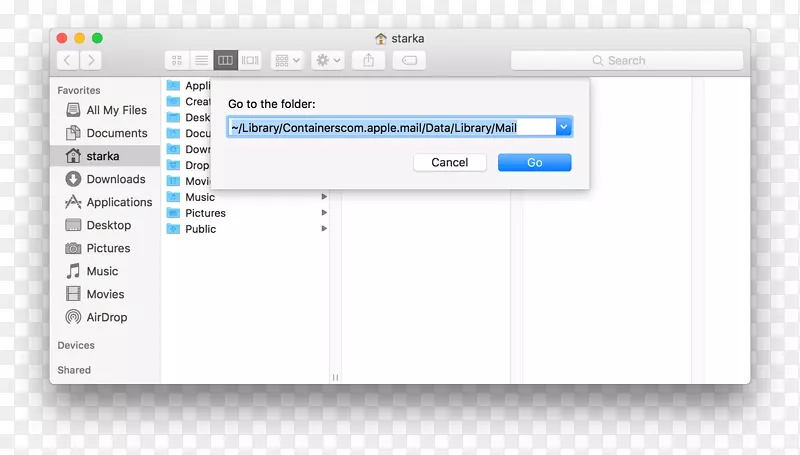Click the AirDrop sidebar icon
800x455 pixels.
point(73,317)
